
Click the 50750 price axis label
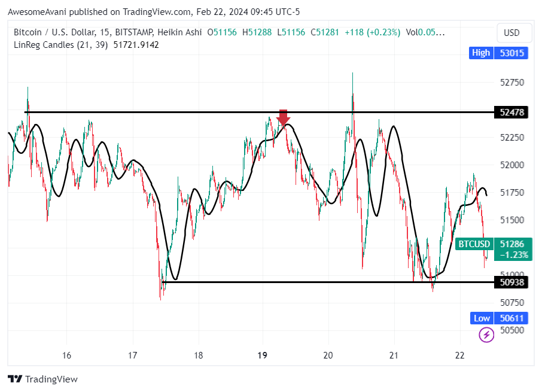pos(512,303)
